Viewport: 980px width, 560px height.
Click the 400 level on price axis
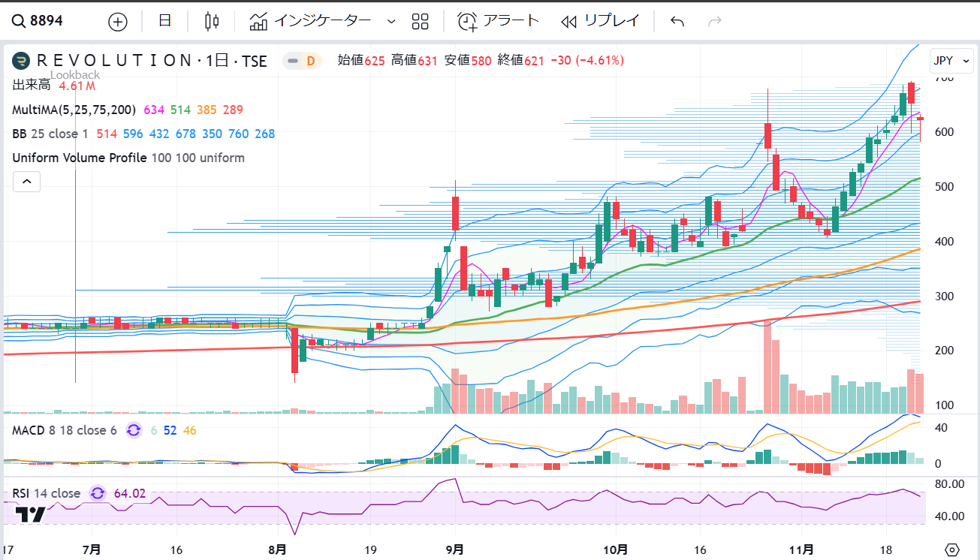944,242
